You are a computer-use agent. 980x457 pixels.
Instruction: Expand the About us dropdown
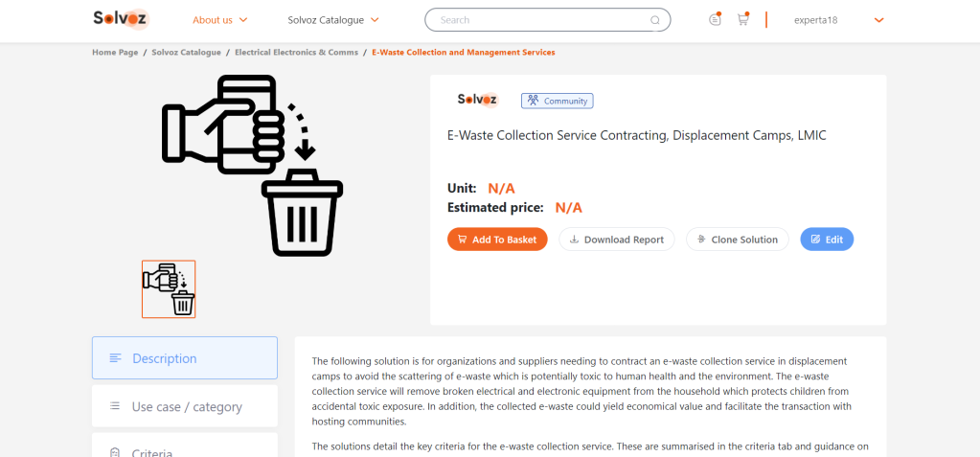pos(220,20)
